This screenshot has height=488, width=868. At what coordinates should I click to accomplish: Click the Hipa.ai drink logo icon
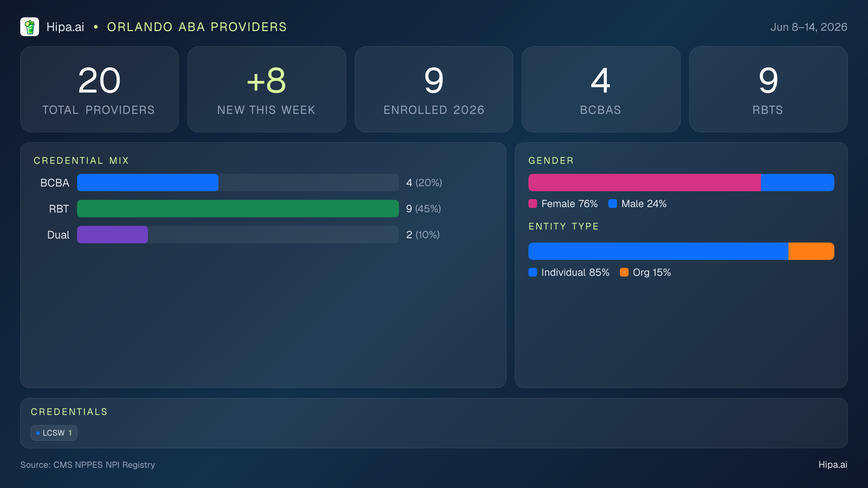click(30, 27)
